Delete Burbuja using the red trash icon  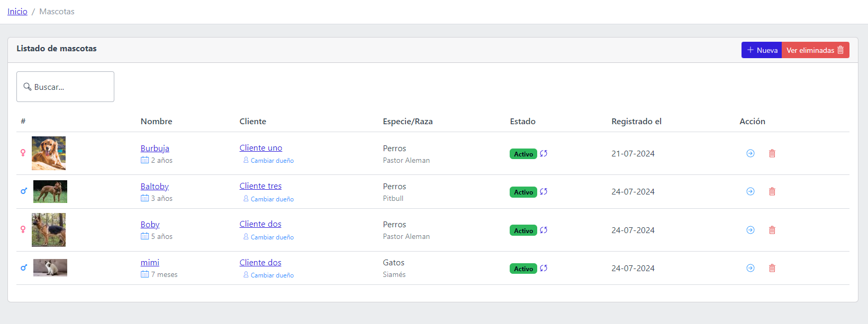coord(772,153)
